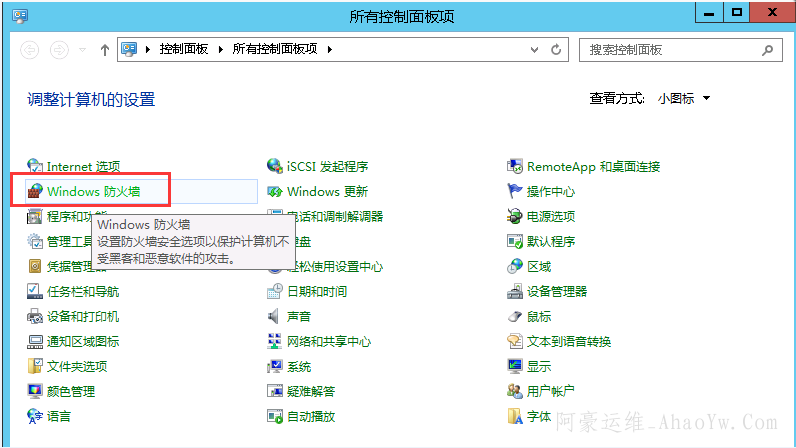Refresh the control panel view
Image resolution: width=796 pixels, height=448 pixels.
coord(556,49)
